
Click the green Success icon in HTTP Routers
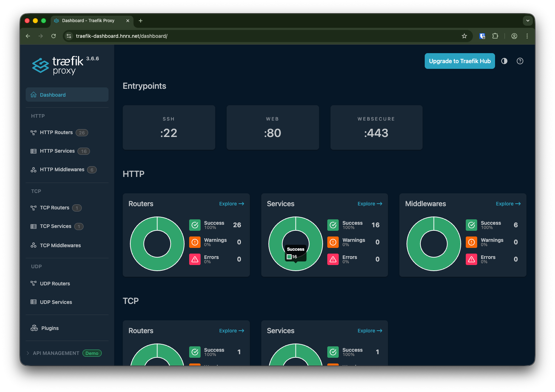click(x=195, y=225)
